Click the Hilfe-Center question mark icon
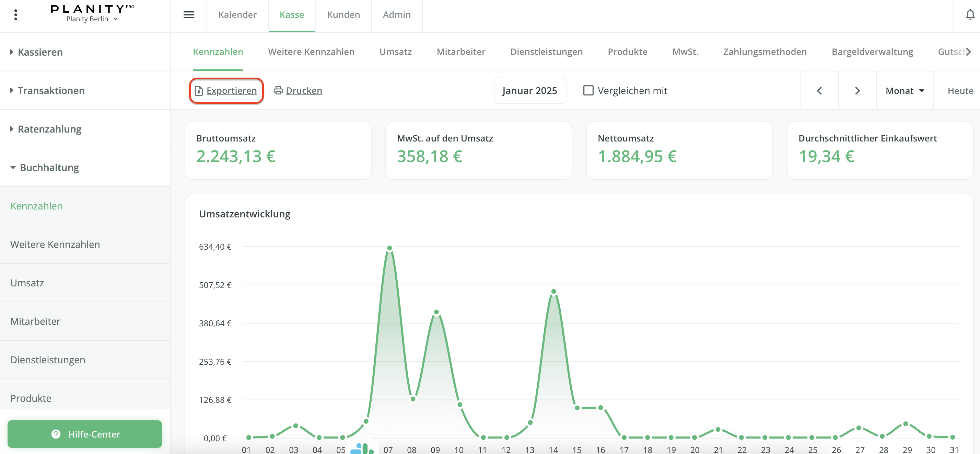This screenshot has height=454, width=980. [56, 434]
